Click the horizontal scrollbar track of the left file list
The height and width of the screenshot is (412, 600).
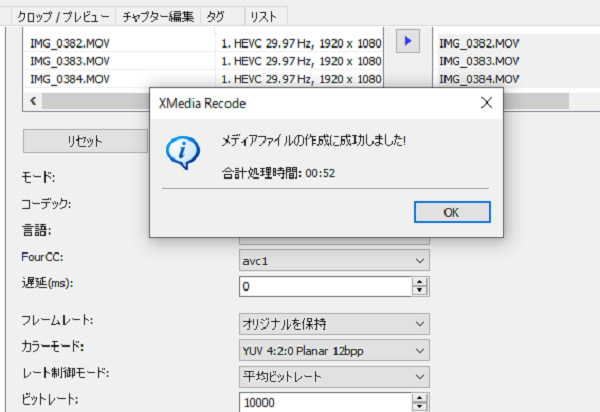(x=96, y=101)
